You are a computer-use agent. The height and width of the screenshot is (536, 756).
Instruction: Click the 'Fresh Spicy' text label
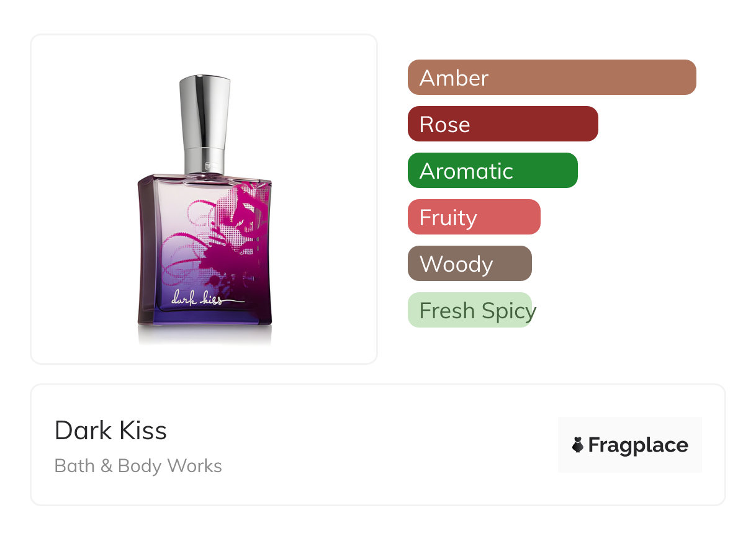pyautogui.click(x=478, y=310)
